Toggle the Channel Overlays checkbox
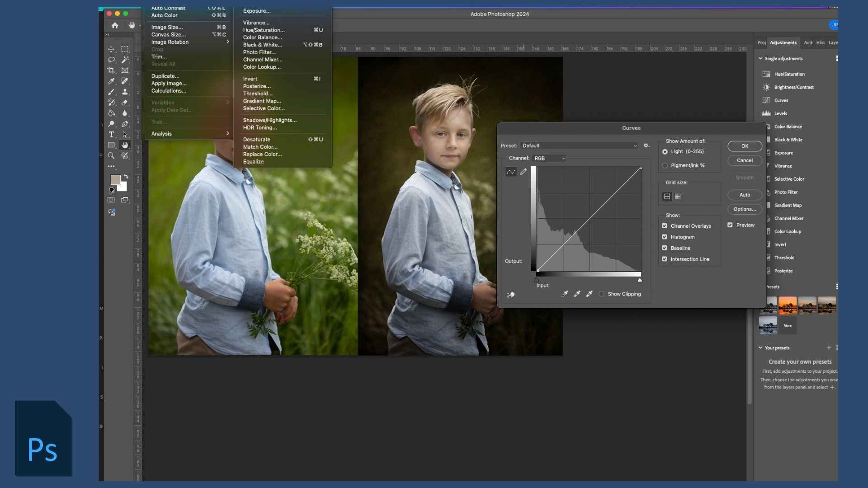Image resolution: width=868 pixels, height=488 pixels. coord(665,226)
